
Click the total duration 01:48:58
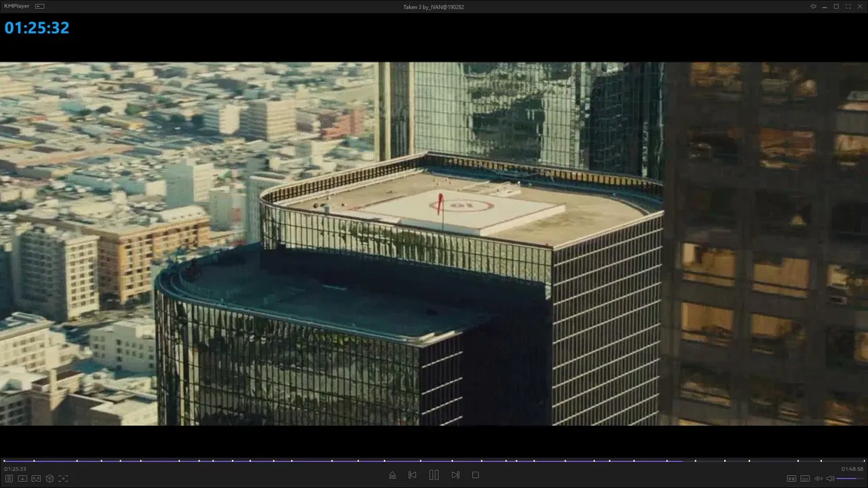pyautogui.click(x=852, y=469)
